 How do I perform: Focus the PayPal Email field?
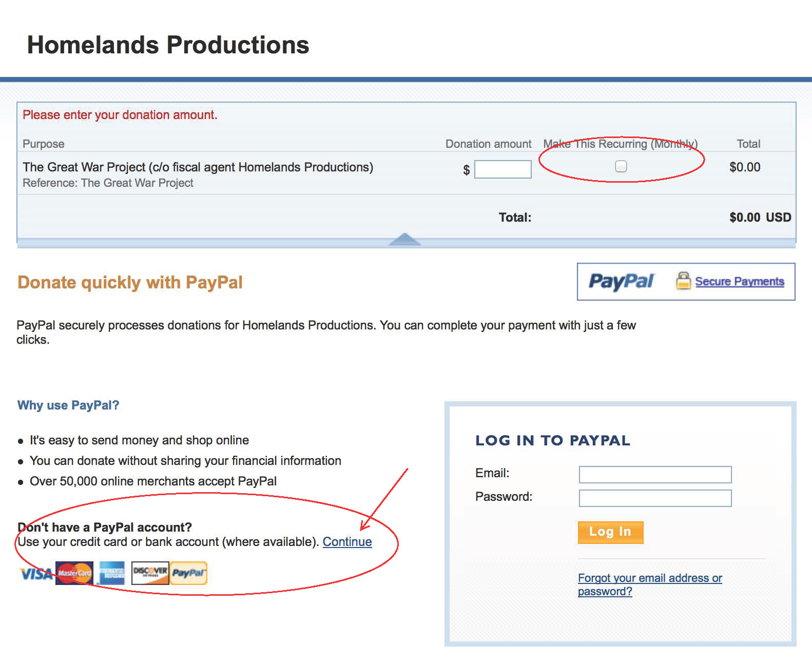[655, 474]
